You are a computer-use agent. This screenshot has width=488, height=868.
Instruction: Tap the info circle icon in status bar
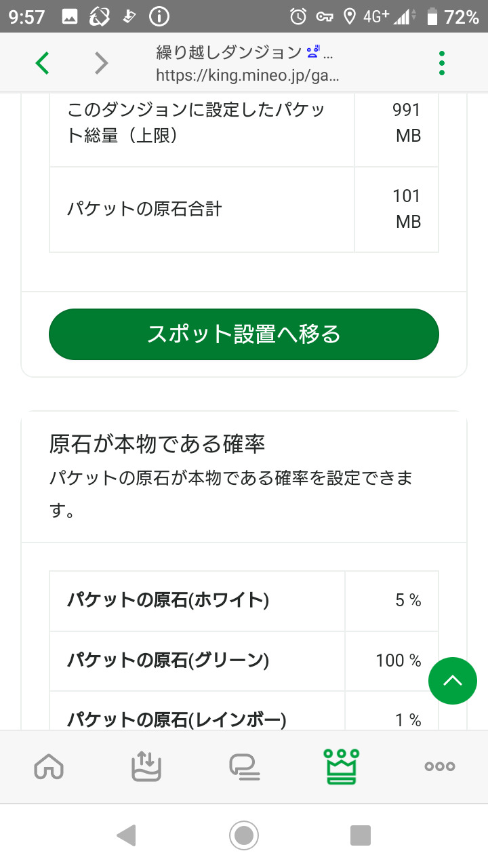pyautogui.click(x=159, y=16)
